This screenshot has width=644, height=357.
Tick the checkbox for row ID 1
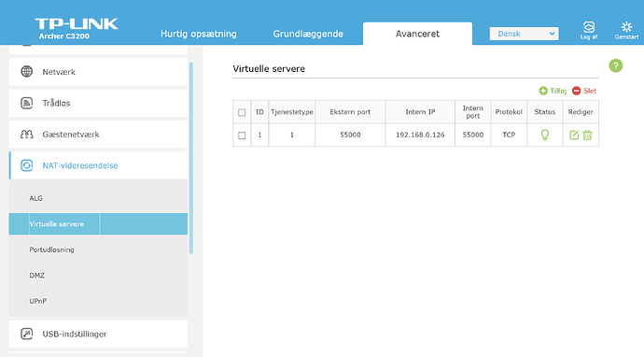point(242,136)
